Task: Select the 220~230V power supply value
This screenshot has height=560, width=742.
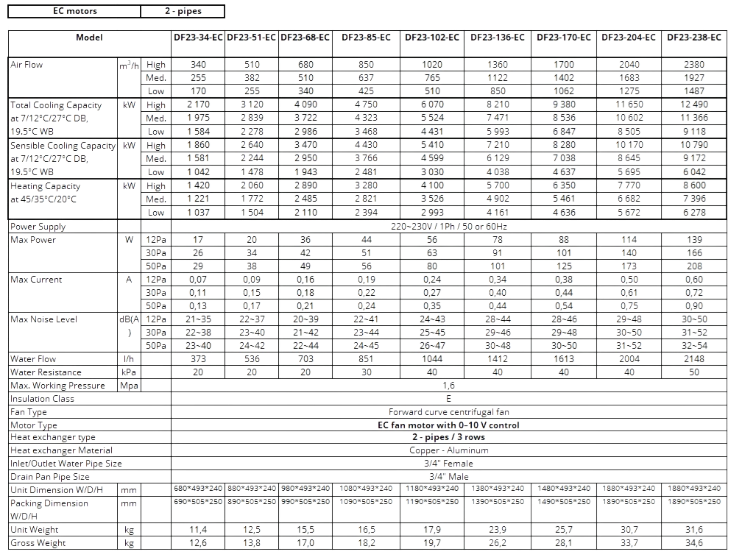Action: [448, 227]
